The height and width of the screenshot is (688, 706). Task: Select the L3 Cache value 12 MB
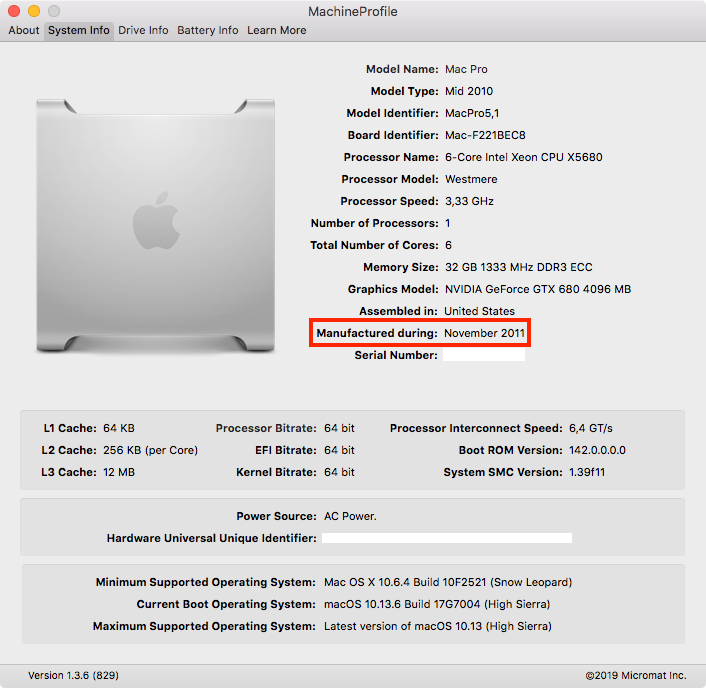pyautogui.click(x=119, y=472)
